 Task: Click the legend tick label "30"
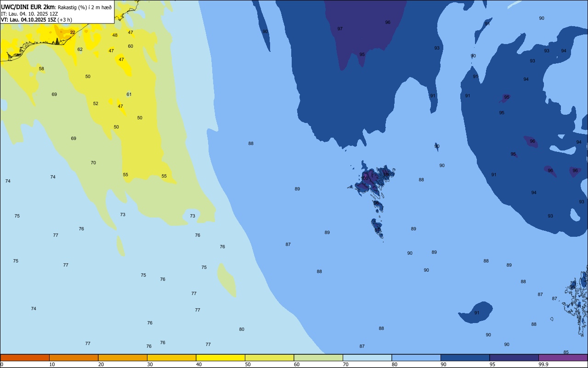tap(150, 364)
